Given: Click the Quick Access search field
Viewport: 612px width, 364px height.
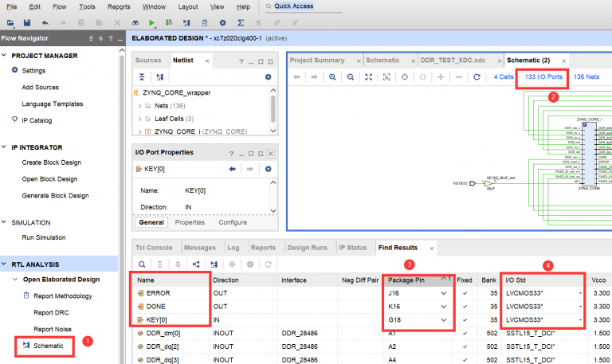Looking at the screenshot, I should 293,6.
